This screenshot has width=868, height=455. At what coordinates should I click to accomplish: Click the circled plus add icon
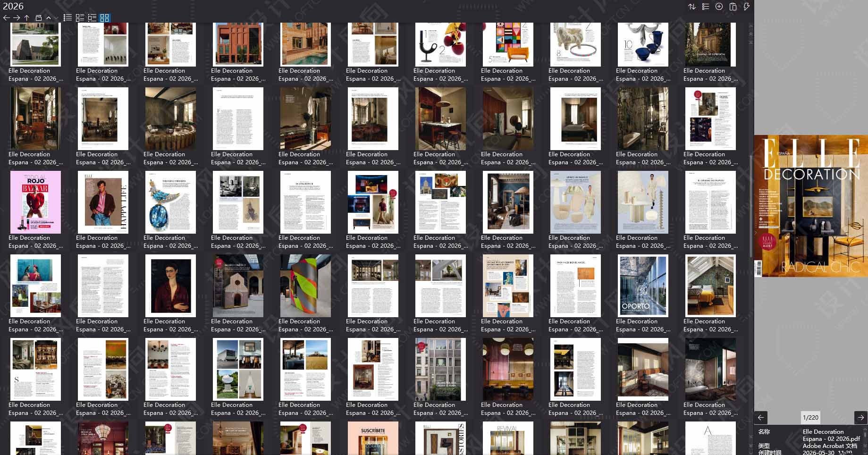(719, 7)
